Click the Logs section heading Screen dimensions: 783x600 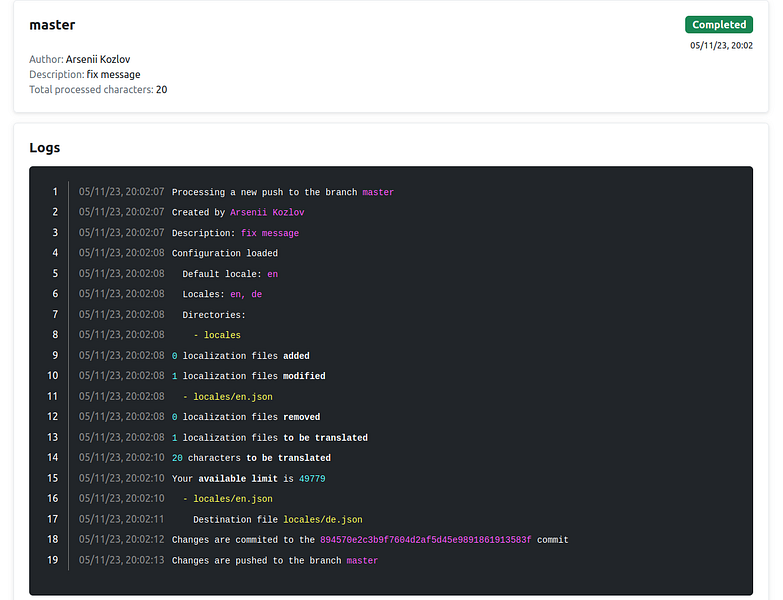click(44, 148)
